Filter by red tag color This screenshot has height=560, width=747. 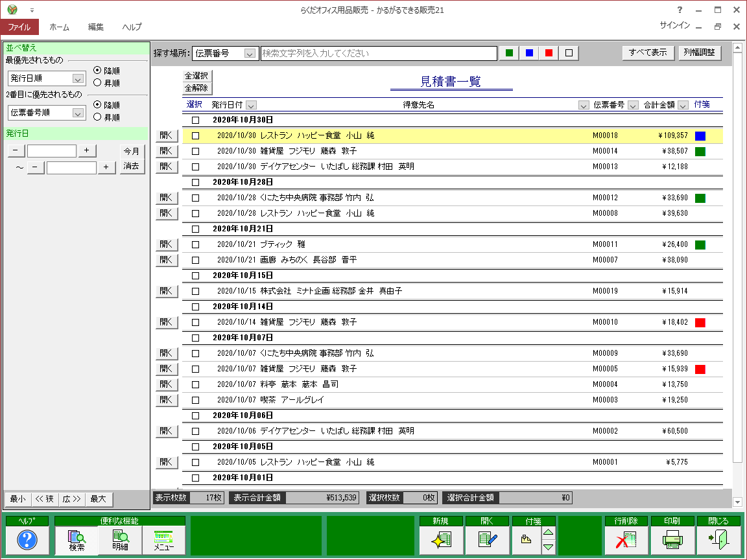pos(549,53)
